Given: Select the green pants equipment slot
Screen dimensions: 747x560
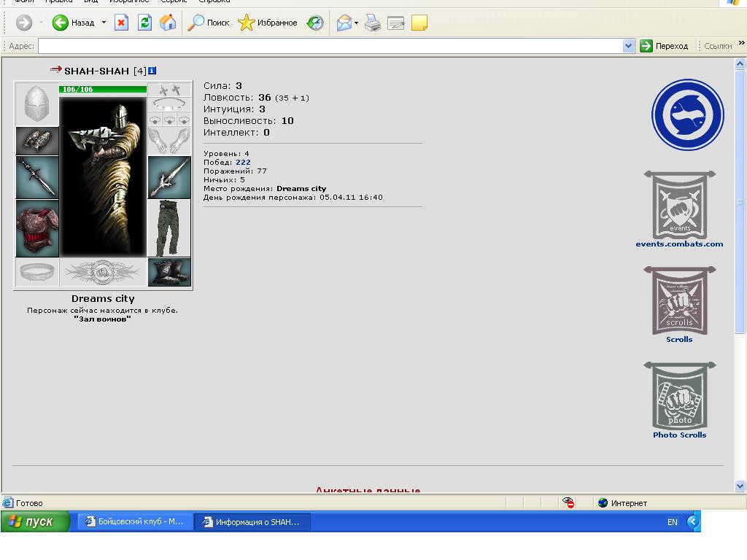Looking at the screenshot, I should click(169, 228).
